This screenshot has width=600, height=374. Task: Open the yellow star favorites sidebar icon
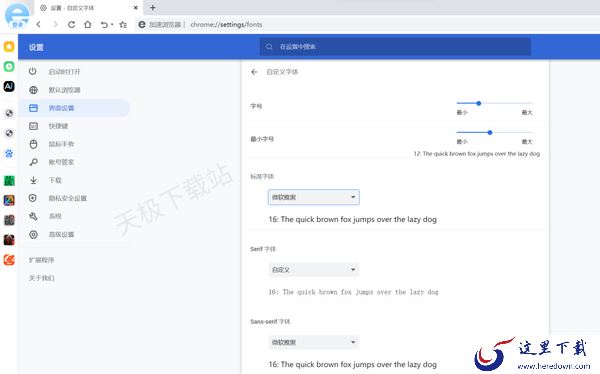9,47
